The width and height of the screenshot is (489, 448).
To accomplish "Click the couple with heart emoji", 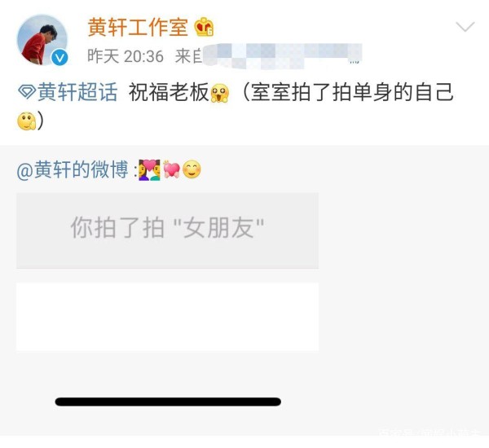I will pyautogui.click(x=149, y=170).
